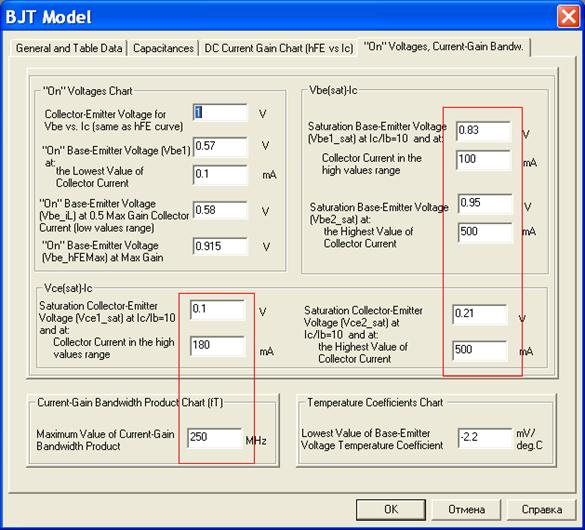The height and width of the screenshot is (530, 585).
Task: Select "On" Voltages, Current-Gain Bandw. tab
Action: click(444, 47)
